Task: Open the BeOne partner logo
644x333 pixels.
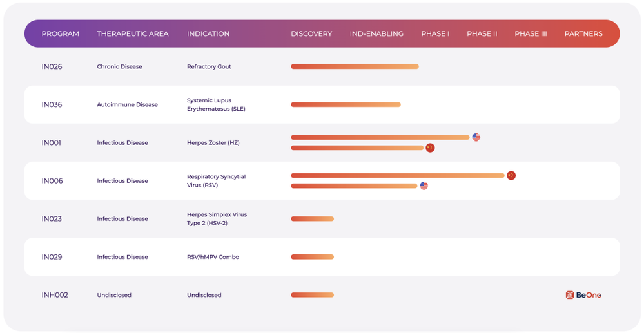Action: point(583,295)
